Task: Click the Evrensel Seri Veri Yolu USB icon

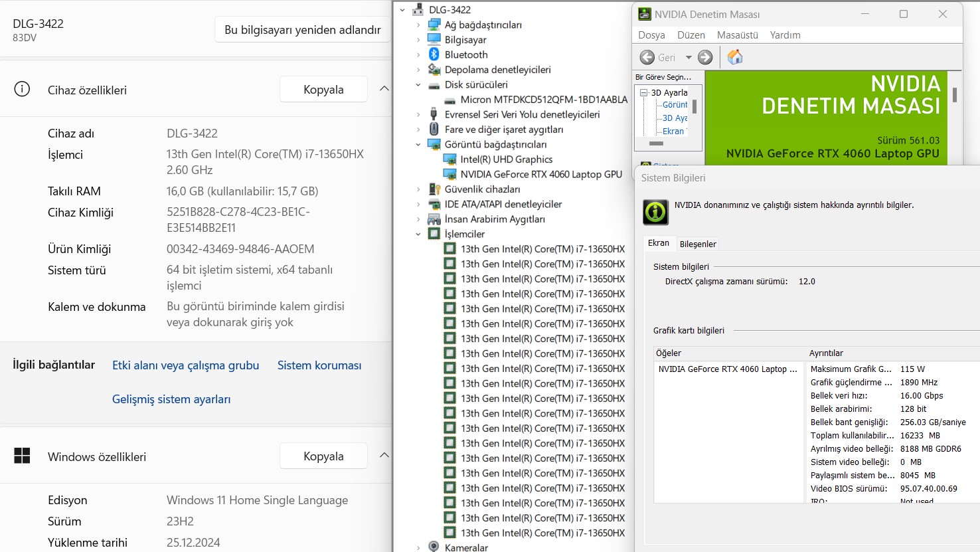Action: click(x=434, y=114)
